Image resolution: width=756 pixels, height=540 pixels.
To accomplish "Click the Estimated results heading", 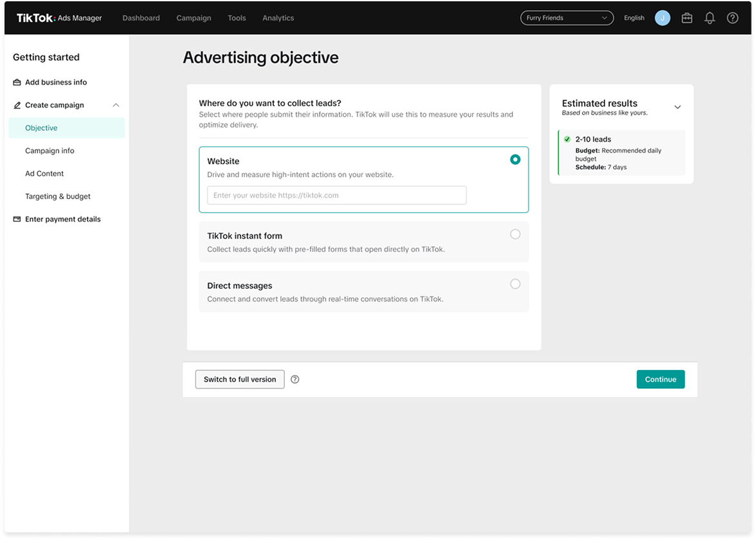I will tap(599, 103).
